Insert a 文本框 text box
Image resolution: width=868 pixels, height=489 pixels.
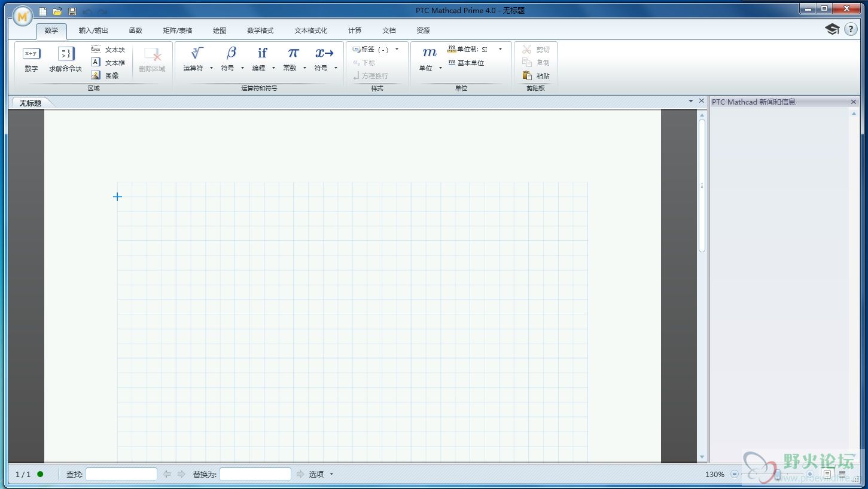108,62
